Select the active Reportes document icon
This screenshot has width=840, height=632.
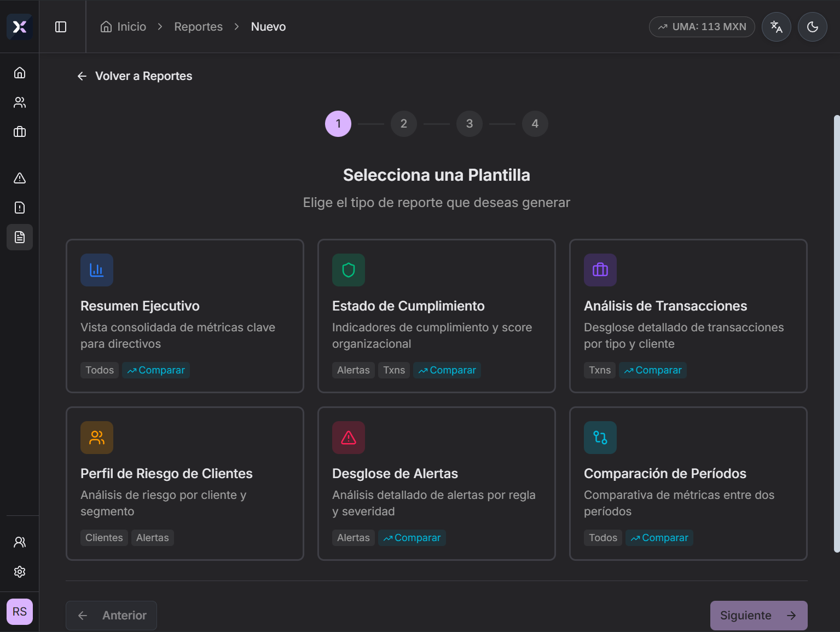[x=20, y=237]
